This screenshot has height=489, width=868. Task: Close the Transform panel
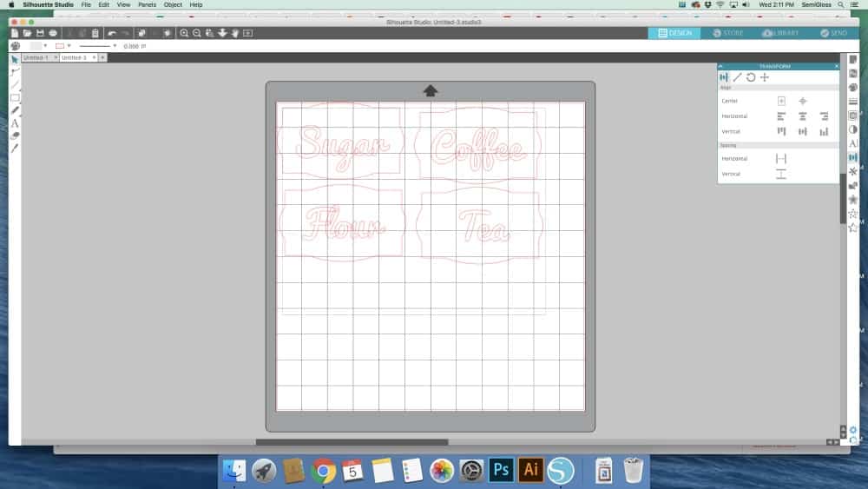tap(837, 67)
